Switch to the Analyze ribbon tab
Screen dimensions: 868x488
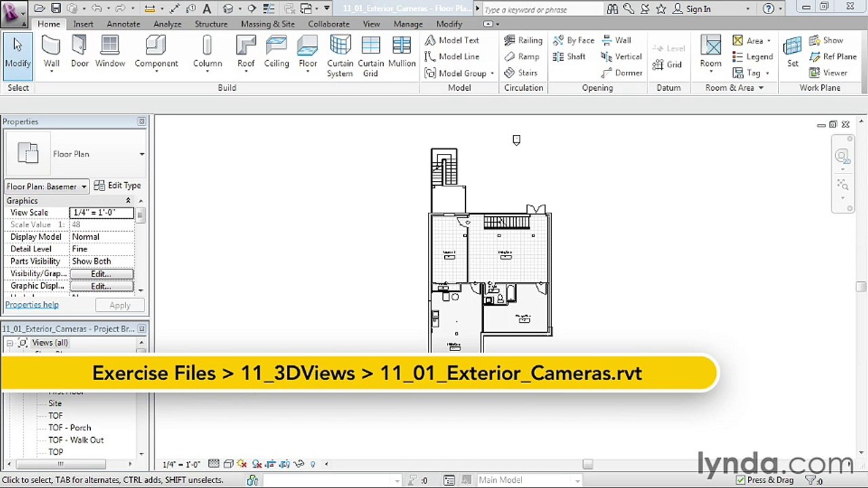coord(167,24)
